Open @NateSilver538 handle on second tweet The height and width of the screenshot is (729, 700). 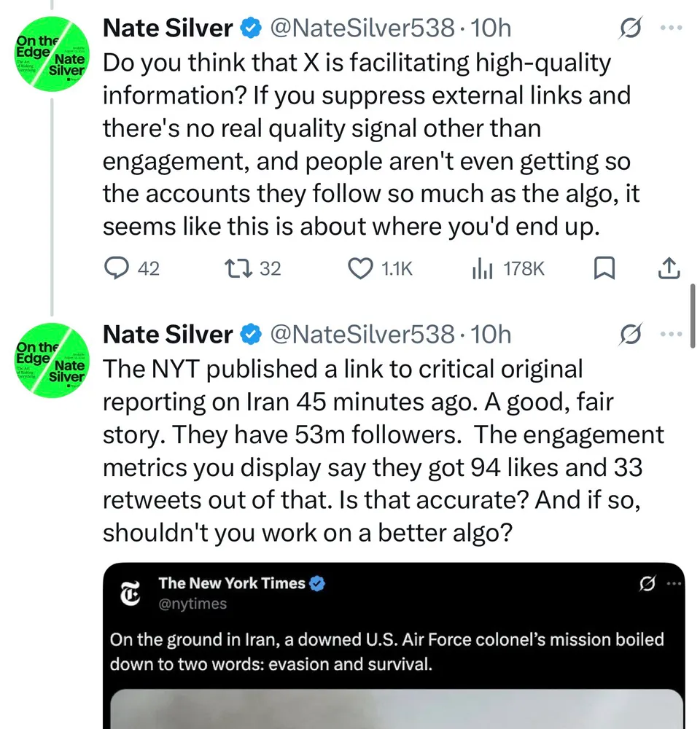[x=362, y=335]
